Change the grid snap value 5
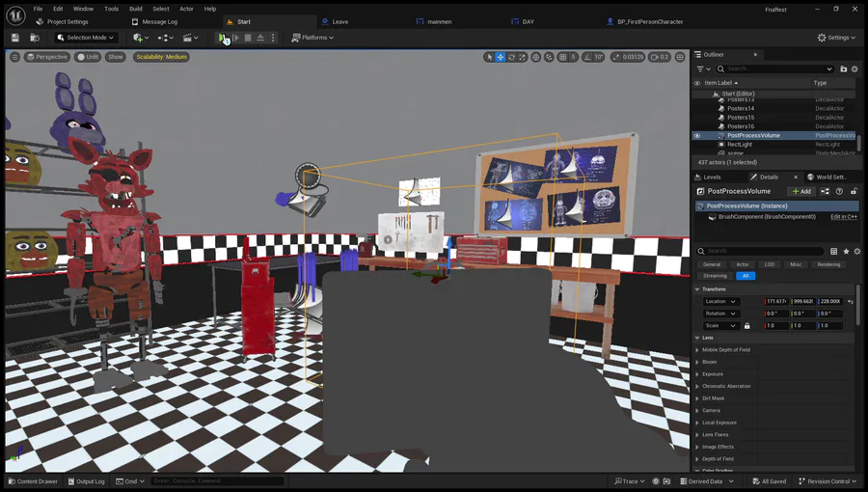 point(574,57)
